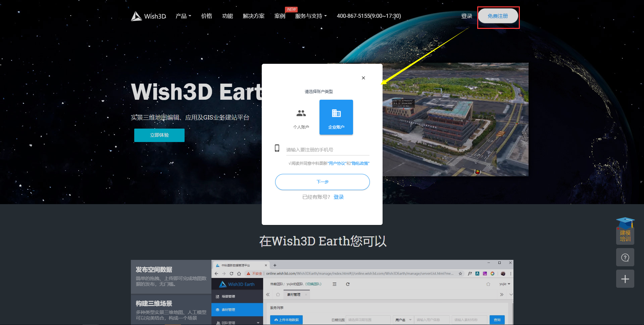Open the 价格 pricing menu item
This screenshot has width=644, height=325.
click(x=206, y=16)
